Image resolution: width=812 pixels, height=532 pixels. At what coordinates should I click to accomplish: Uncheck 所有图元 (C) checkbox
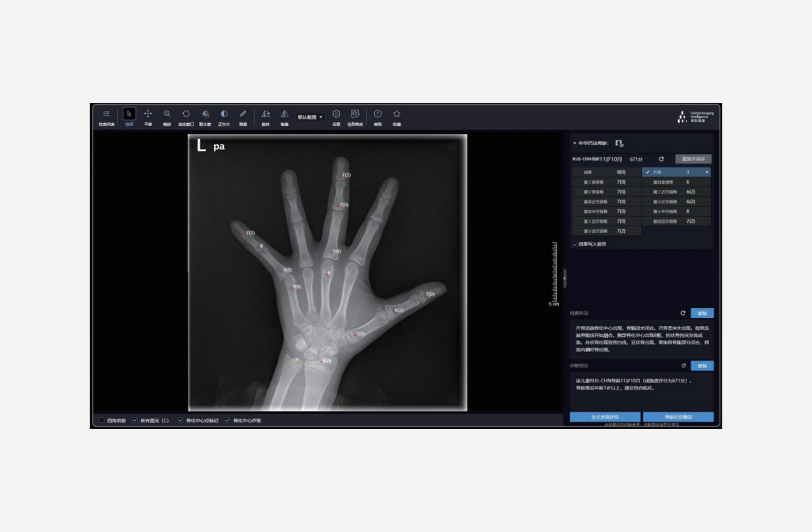click(135, 420)
